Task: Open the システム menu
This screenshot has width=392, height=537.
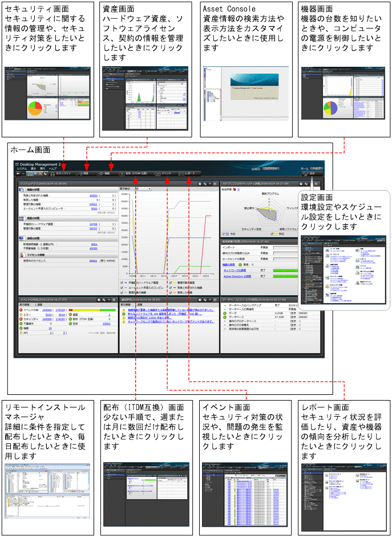Action: coord(22,169)
